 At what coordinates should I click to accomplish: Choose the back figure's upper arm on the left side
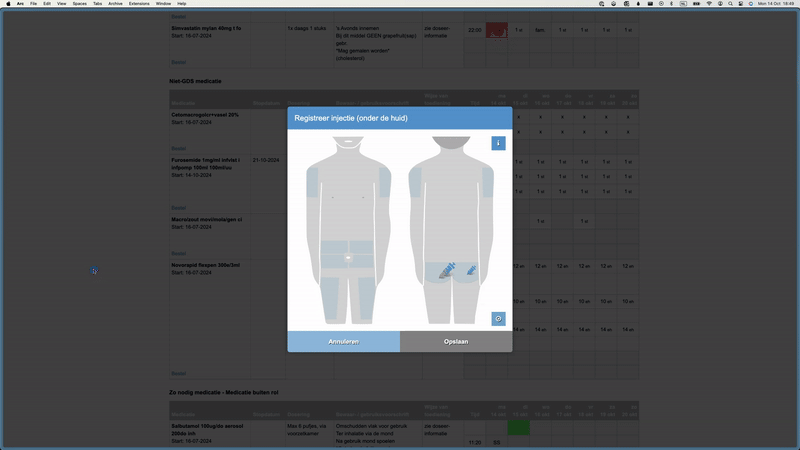point(415,181)
